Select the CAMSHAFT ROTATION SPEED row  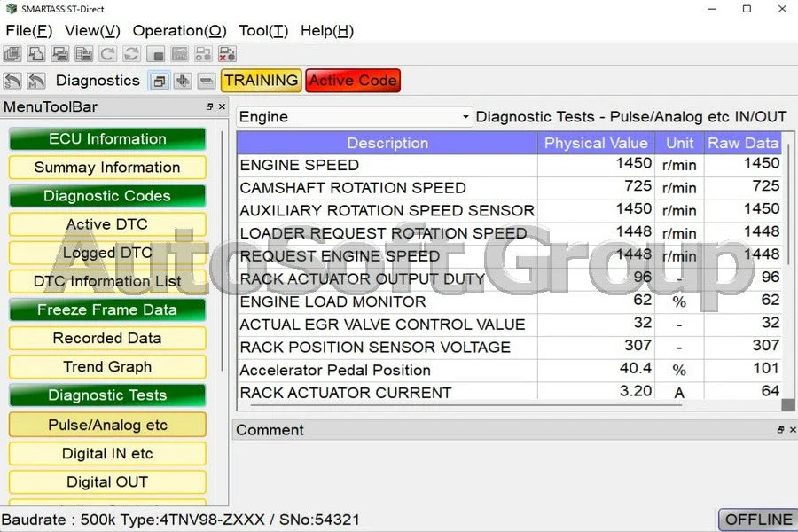(x=510, y=188)
